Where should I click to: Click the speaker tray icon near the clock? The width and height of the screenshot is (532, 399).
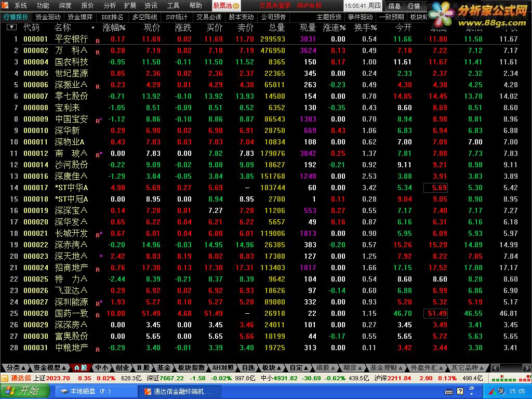[x=501, y=392]
